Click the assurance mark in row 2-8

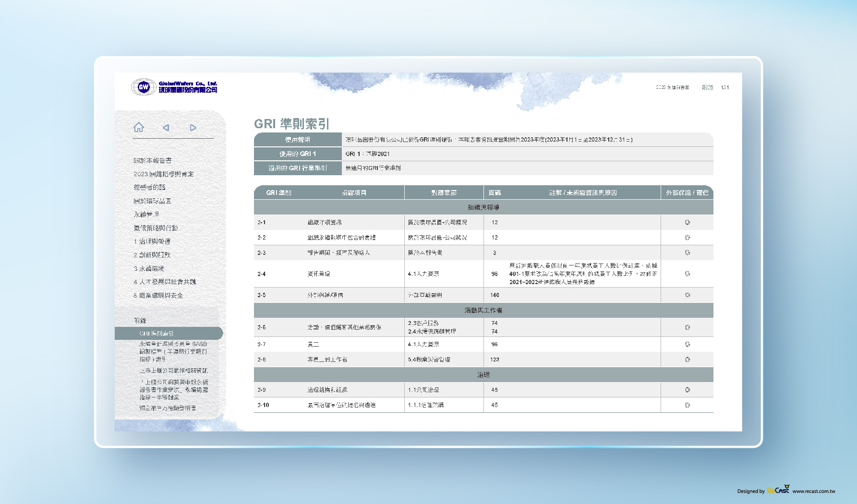pos(688,360)
